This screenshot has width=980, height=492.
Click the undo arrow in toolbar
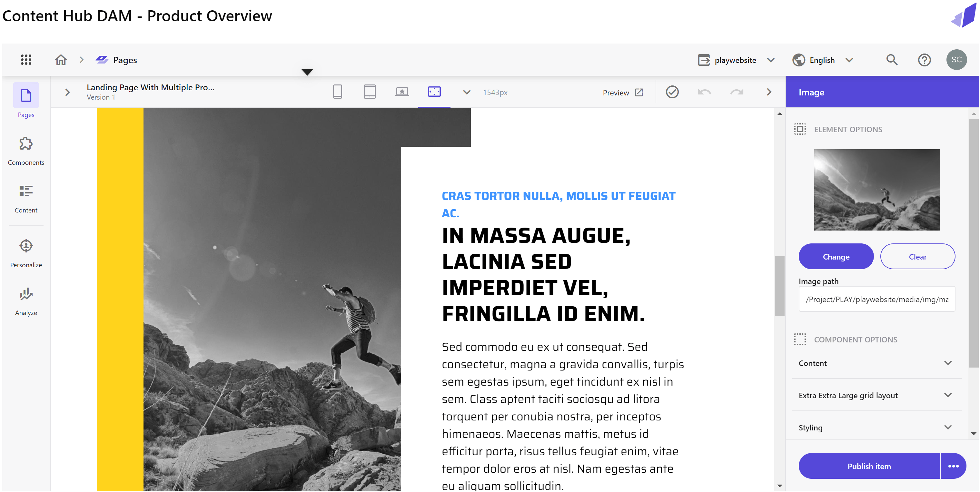click(x=704, y=92)
